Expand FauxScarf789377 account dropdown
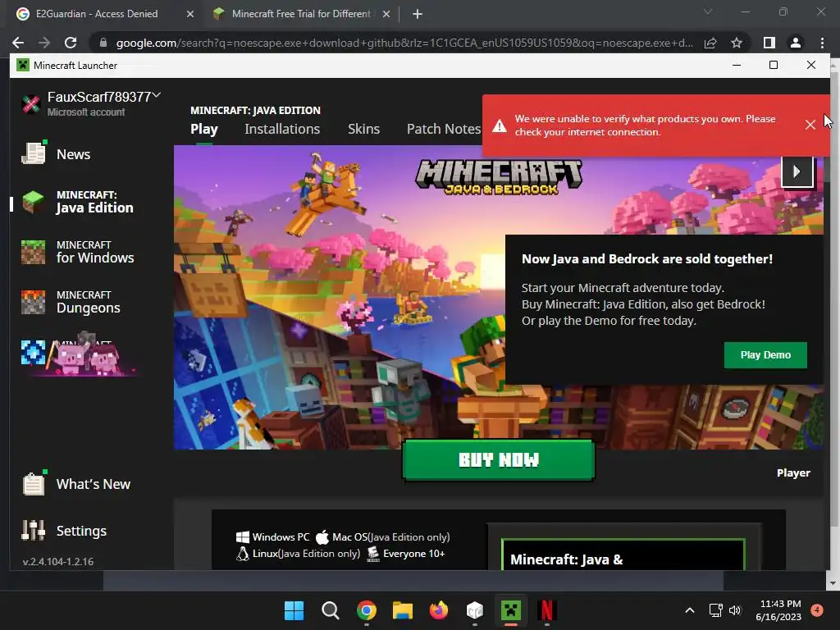Screen dimensions: 840x630 coord(157,95)
